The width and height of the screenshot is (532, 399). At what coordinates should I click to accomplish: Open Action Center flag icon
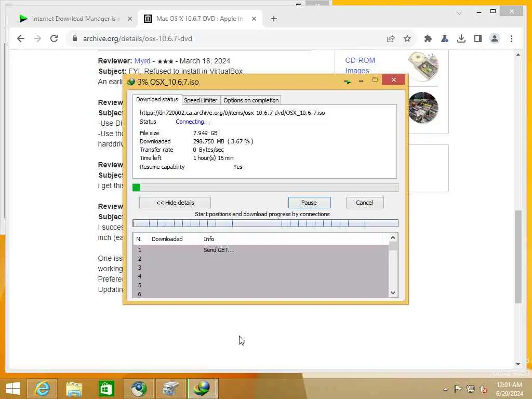[x=458, y=389]
